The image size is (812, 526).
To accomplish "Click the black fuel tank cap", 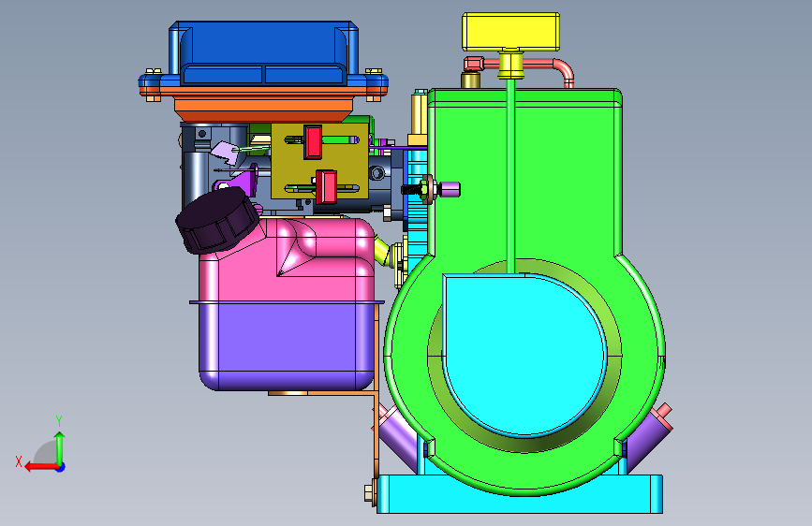I will click(217, 220).
